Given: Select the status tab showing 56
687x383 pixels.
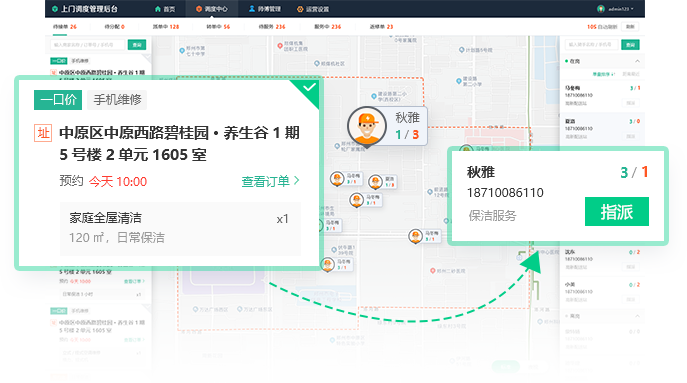Looking at the screenshot, I should tap(218, 27).
